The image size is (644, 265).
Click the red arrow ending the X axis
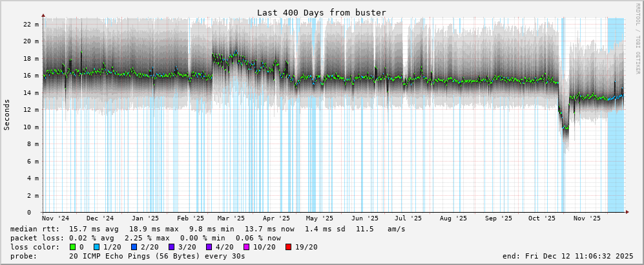(x=627, y=212)
